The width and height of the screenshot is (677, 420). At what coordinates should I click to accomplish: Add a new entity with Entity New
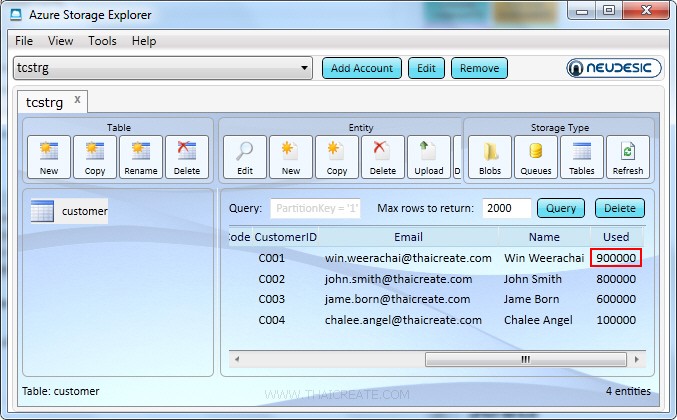click(291, 157)
